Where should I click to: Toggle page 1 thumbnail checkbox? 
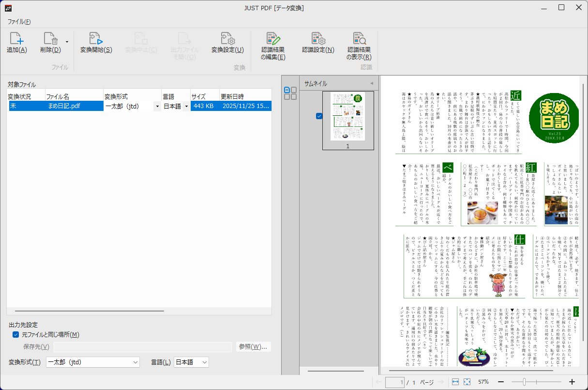319,116
